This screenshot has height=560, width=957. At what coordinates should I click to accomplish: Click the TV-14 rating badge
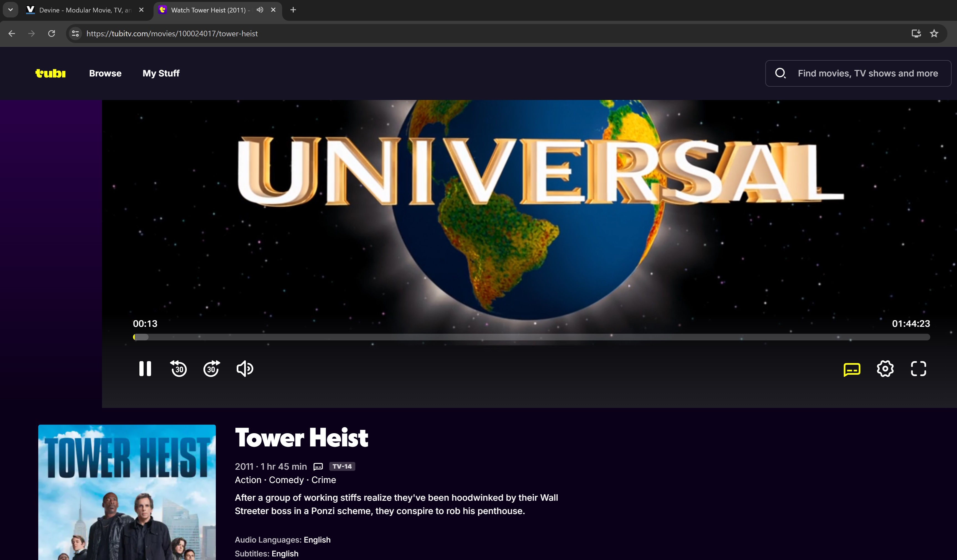[342, 466]
